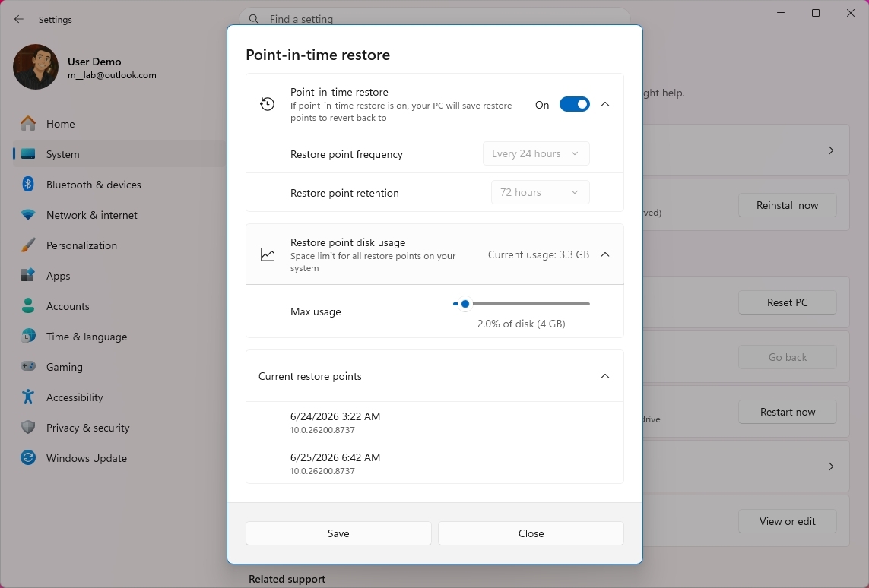
Task: Click the Gaming controller icon
Action: (27, 366)
